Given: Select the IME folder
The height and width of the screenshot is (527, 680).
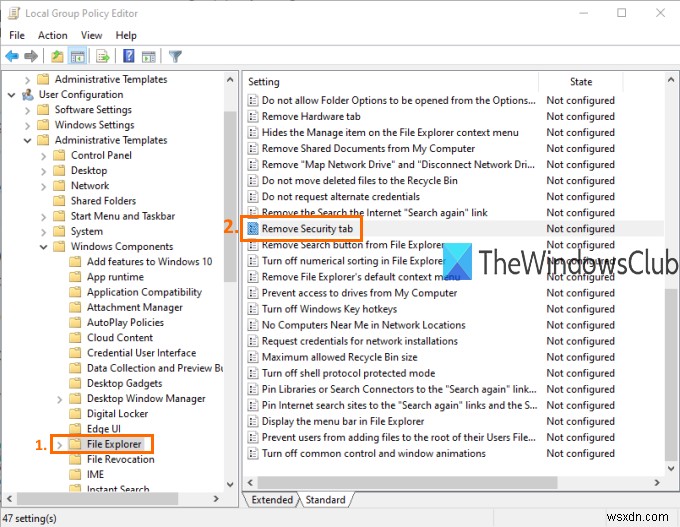Looking at the screenshot, I should [x=95, y=474].
